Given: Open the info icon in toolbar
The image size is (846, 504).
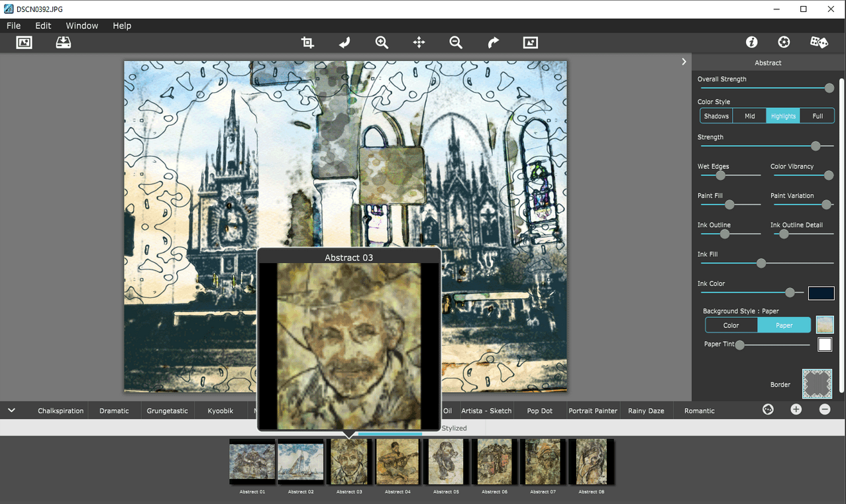Looking at the screenshot, I should (x=751, y=42).
